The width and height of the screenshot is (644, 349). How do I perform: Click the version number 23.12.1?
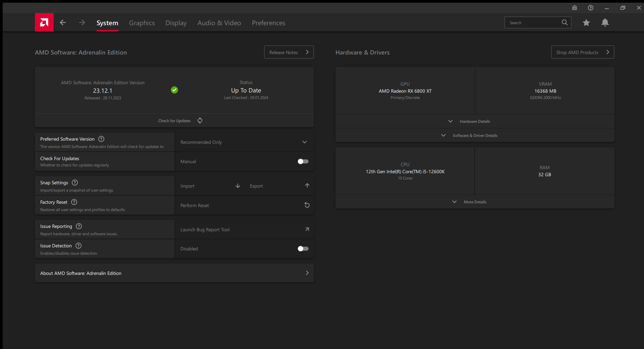click(103, 91)
